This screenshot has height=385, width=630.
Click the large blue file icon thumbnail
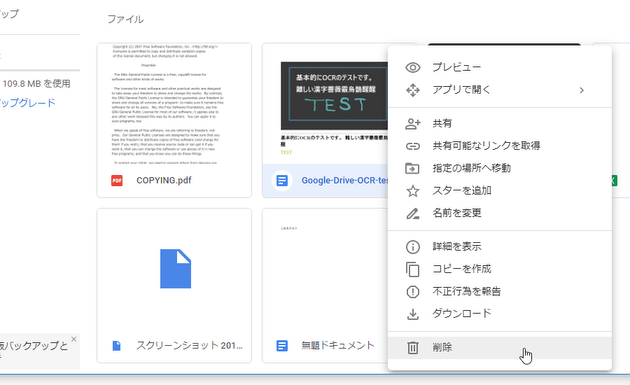click(x=176, y=268)
